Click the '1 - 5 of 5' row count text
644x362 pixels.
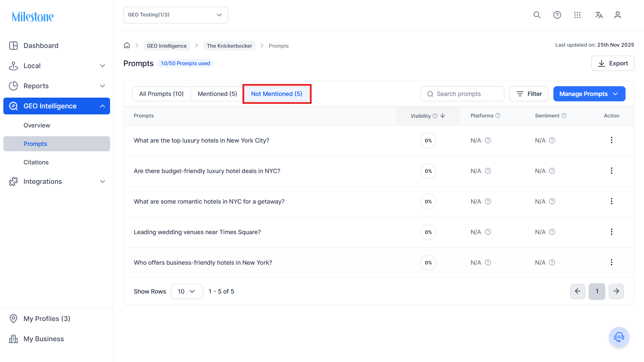click(221, 292)
